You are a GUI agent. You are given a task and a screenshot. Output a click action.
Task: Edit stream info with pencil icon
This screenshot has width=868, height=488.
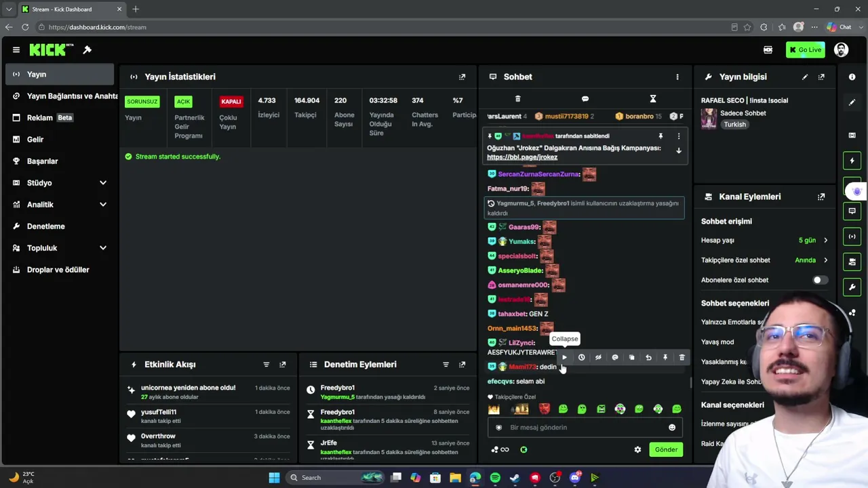(805, 77)
